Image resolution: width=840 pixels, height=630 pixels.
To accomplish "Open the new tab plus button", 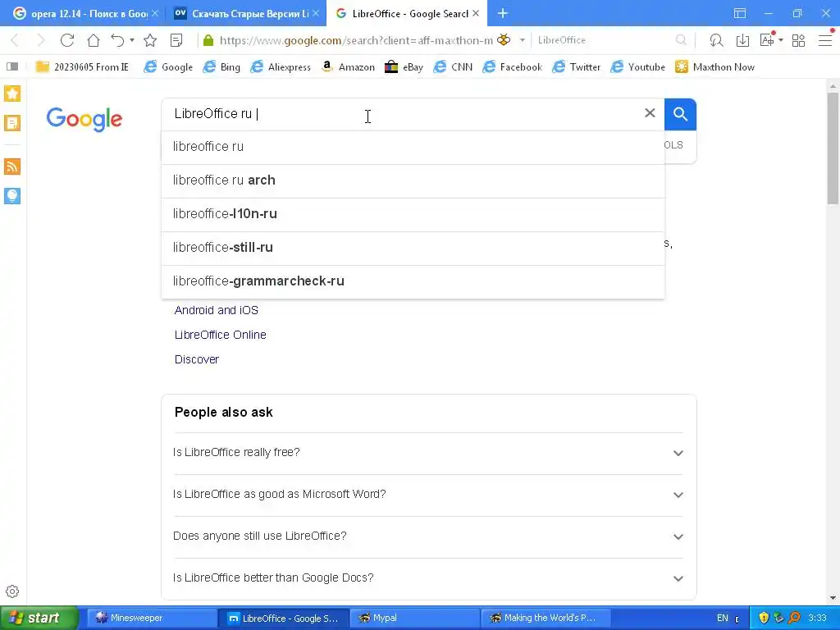I will (503, 13).
